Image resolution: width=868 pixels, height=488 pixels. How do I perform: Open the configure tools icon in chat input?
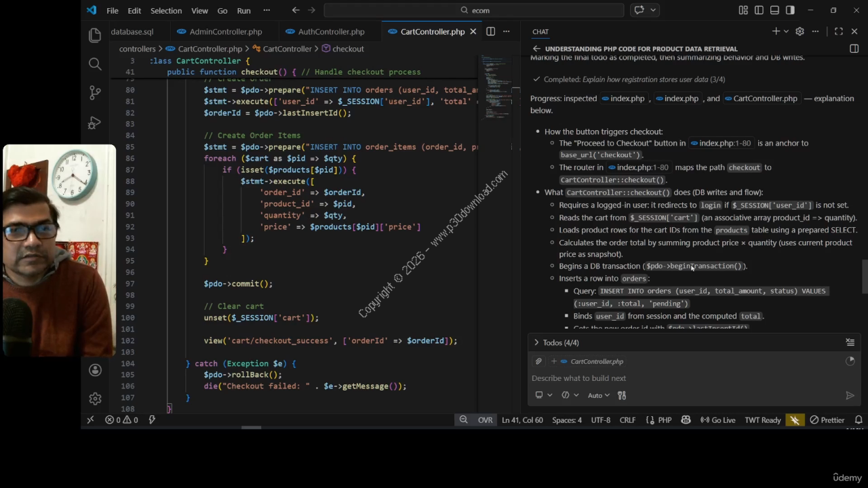pos(622,395)
